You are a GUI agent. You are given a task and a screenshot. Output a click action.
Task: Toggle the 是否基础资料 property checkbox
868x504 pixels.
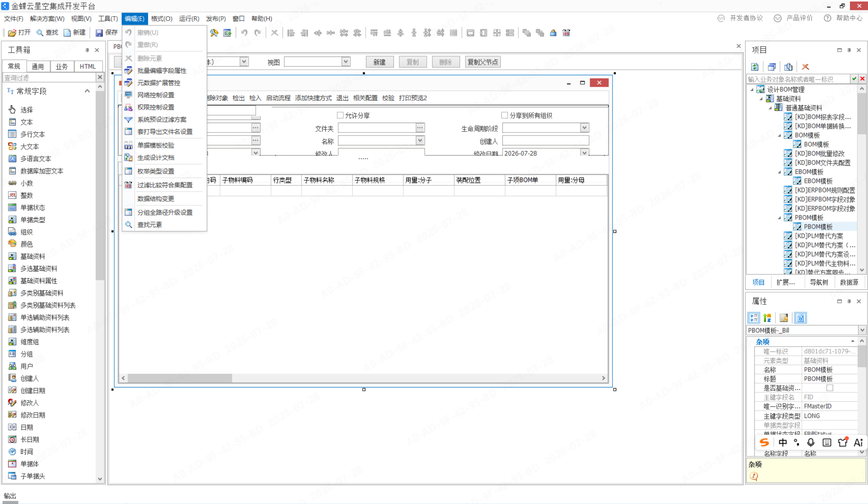tap(830, 388)
